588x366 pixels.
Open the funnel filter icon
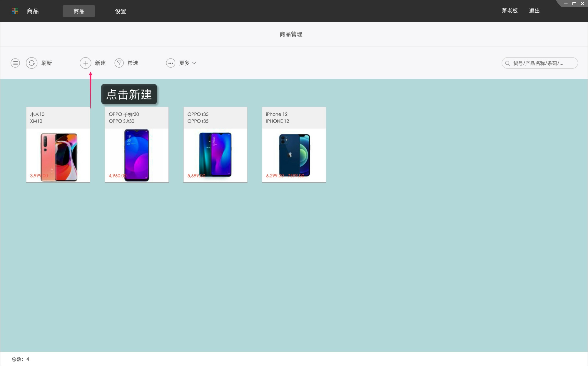tap(119, 63)
